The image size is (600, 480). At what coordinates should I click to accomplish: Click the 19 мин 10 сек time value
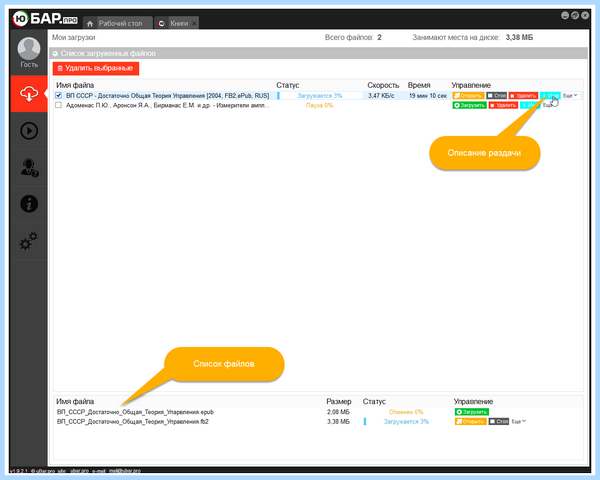click(x=428, y=95)
